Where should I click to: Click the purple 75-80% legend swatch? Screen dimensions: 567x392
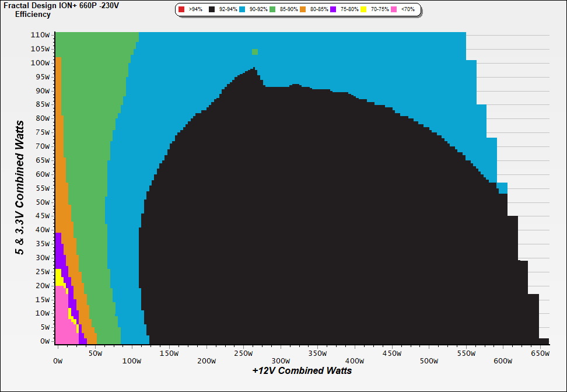pyautogui.click(x=333, y=9)
